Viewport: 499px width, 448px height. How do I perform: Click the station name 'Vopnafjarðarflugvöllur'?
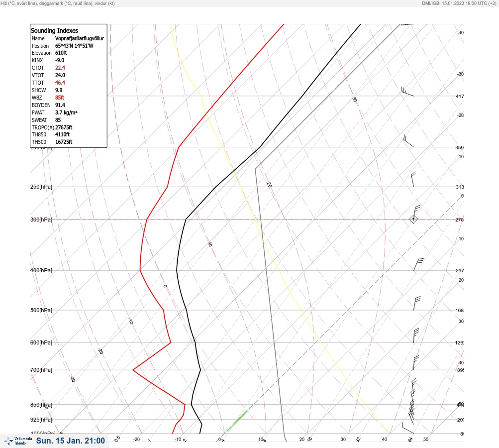point(80,38)
